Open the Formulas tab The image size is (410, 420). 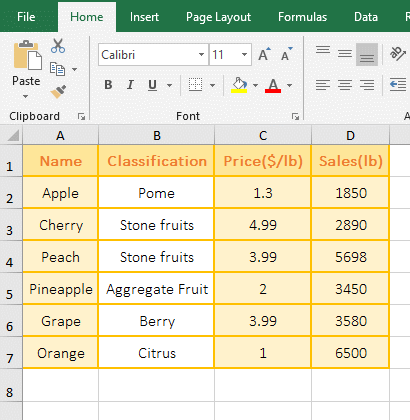(x=302, y=17)
